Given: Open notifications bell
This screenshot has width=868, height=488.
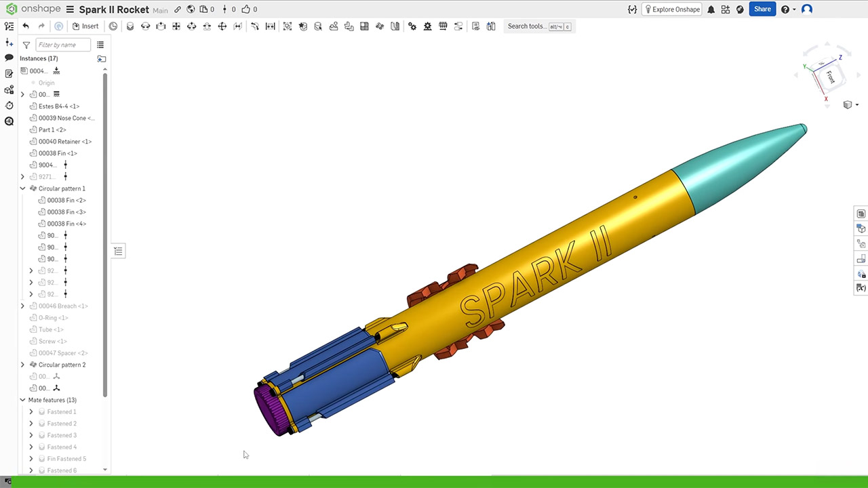Looking at the screenshot, I should (711, 9).
